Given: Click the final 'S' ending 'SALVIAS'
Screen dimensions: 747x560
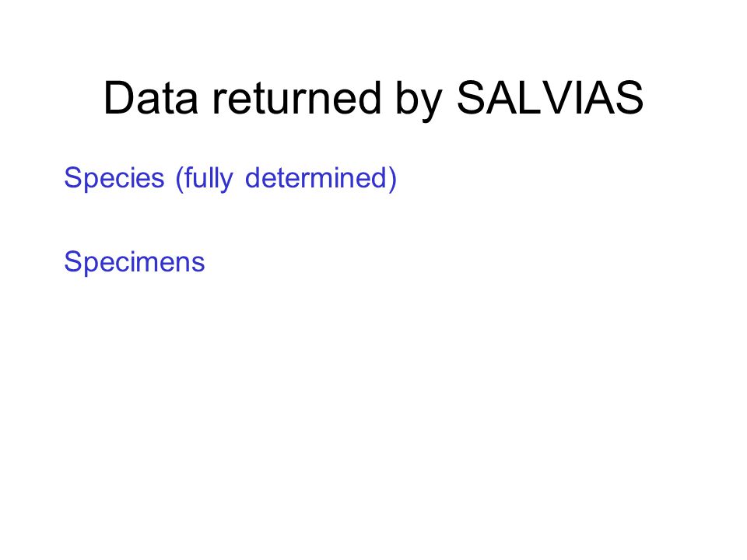Looking at the screenshot, I should click(x=628, y=98).
